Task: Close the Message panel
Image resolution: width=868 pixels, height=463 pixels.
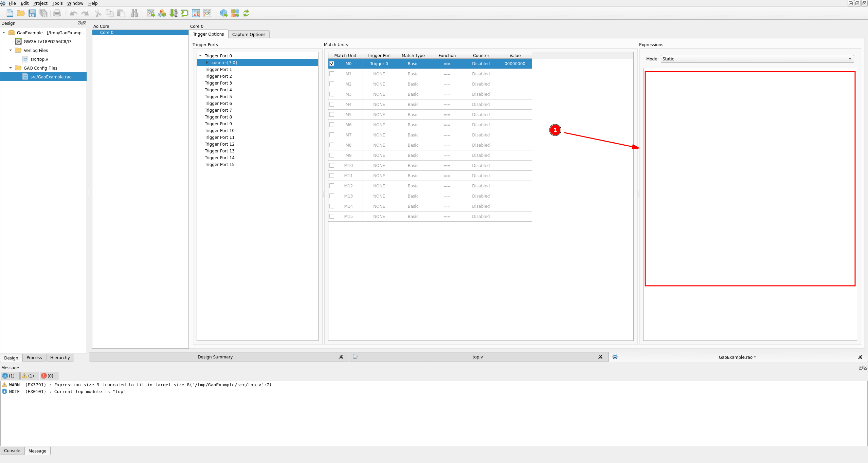Action: click(865, 368)
